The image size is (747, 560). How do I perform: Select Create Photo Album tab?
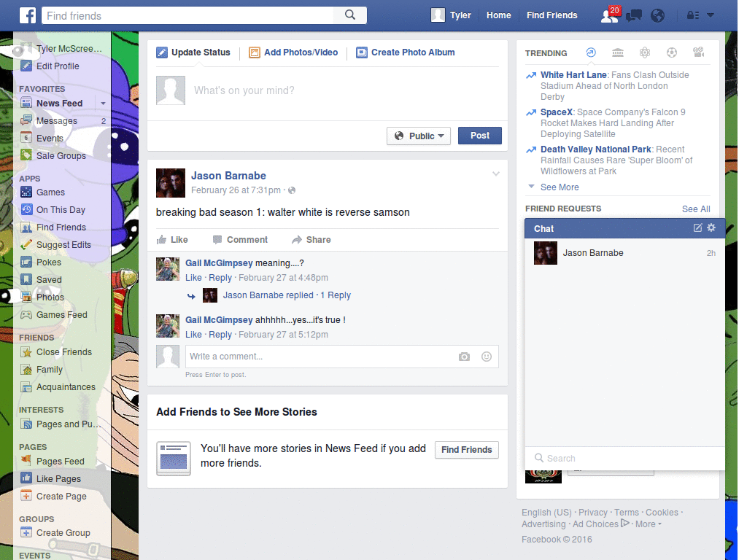(406, 52)
